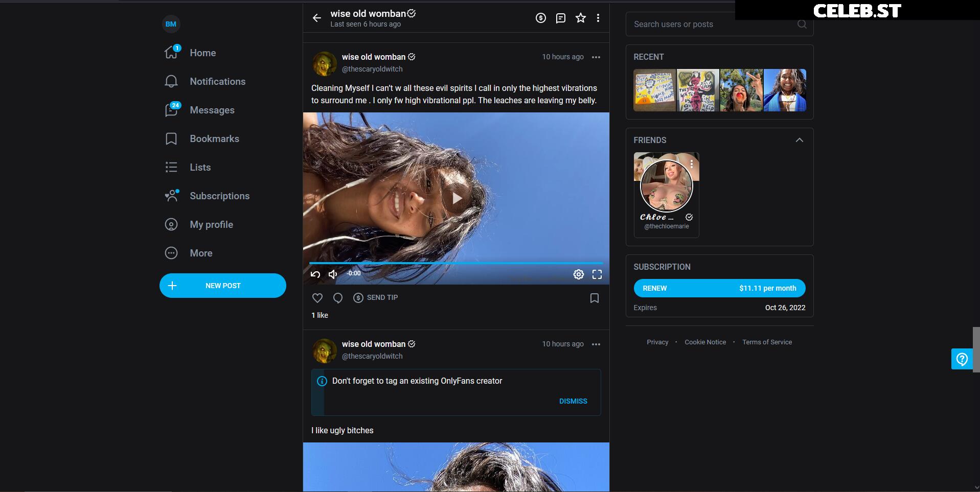Open the second recent thumbnail with pink drawing
The height and width of the screenshot is (492, 980).
click(x=698, y=90)
